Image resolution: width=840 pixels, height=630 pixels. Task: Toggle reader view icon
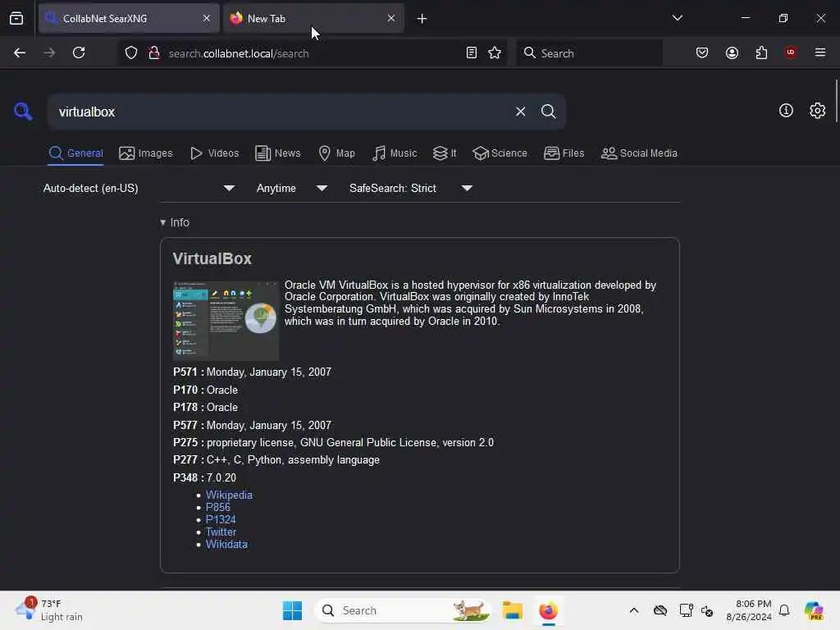pos(472,52)
